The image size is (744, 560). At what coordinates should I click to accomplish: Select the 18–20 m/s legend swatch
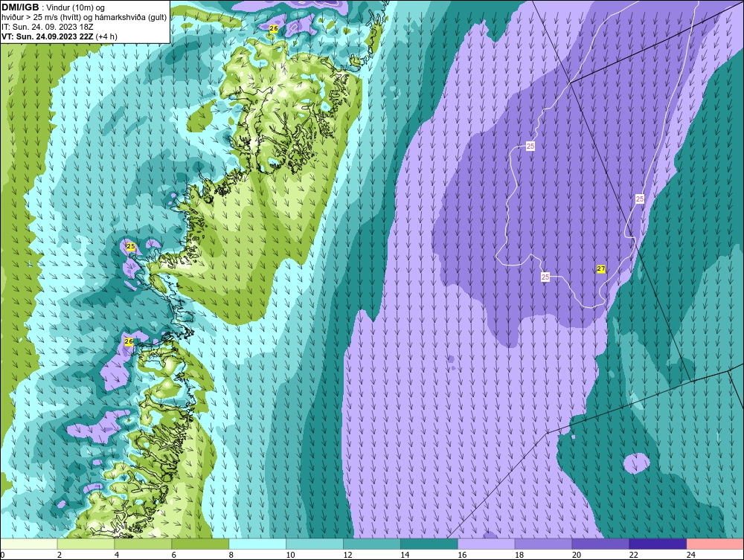[543, 544]
